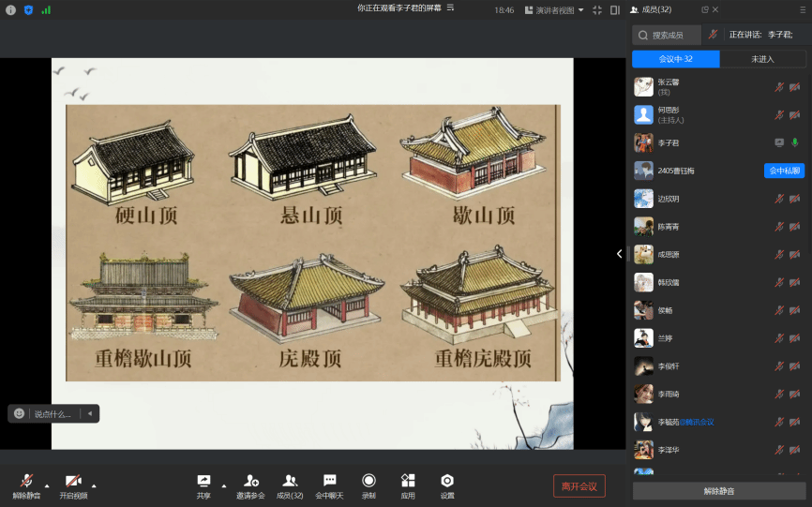Expand the 演讲者视图 view dropdown

coord(554,9)
